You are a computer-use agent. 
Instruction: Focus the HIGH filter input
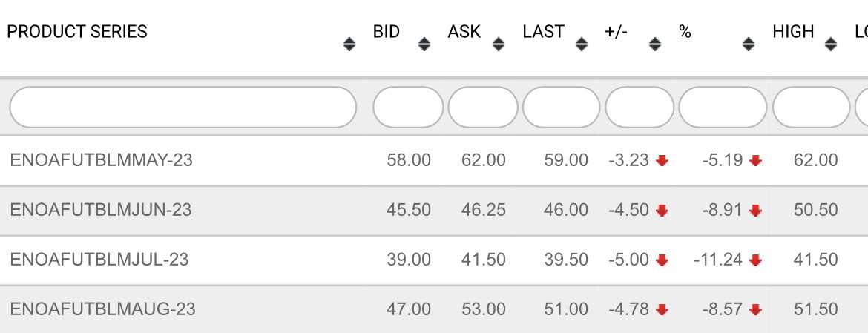point(811,108)
